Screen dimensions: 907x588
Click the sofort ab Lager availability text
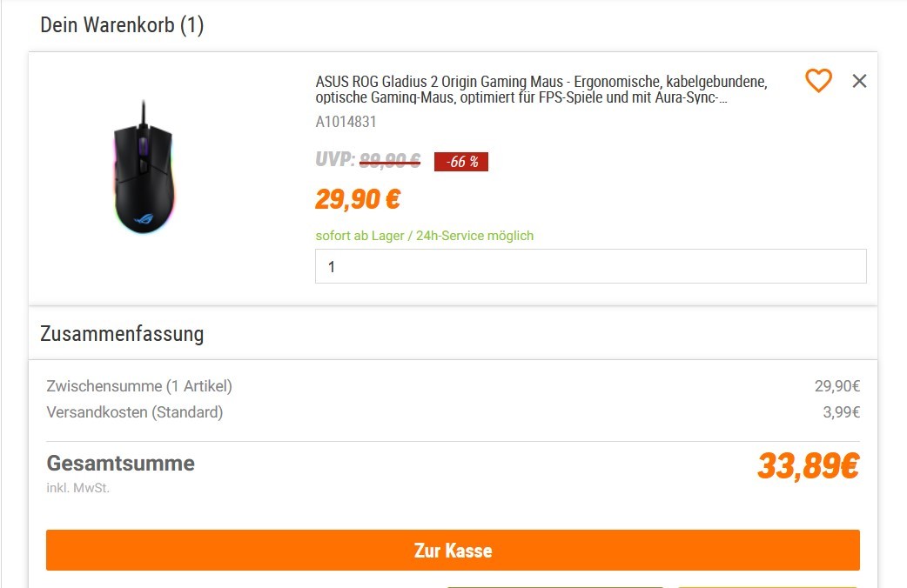425,236
